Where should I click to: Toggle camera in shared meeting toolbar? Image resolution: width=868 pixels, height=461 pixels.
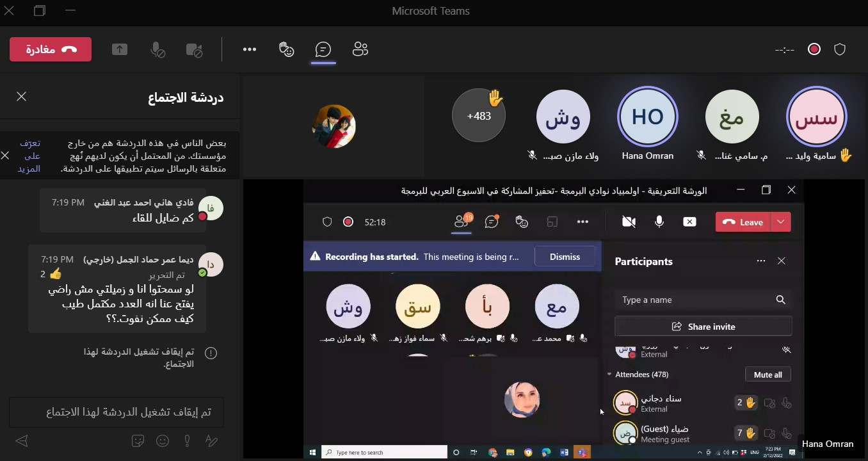point(629,222)
